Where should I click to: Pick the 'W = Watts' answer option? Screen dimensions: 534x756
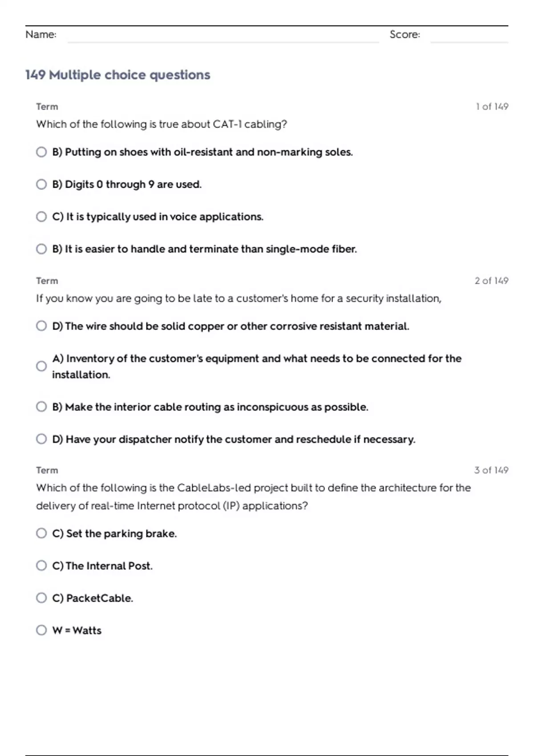click(41, 630)
